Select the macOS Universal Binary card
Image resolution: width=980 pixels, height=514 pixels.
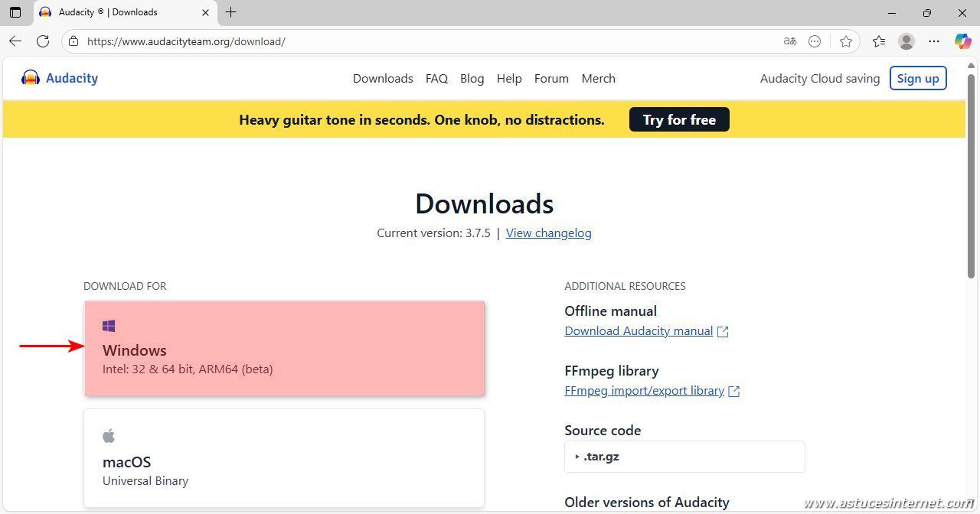tap(284, 458)
